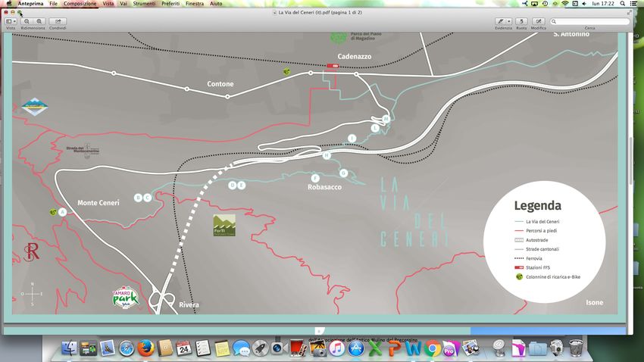Viewport: 644px width, 362px height.
Task: Open the Strumenti menu
Action: [144, 4]
